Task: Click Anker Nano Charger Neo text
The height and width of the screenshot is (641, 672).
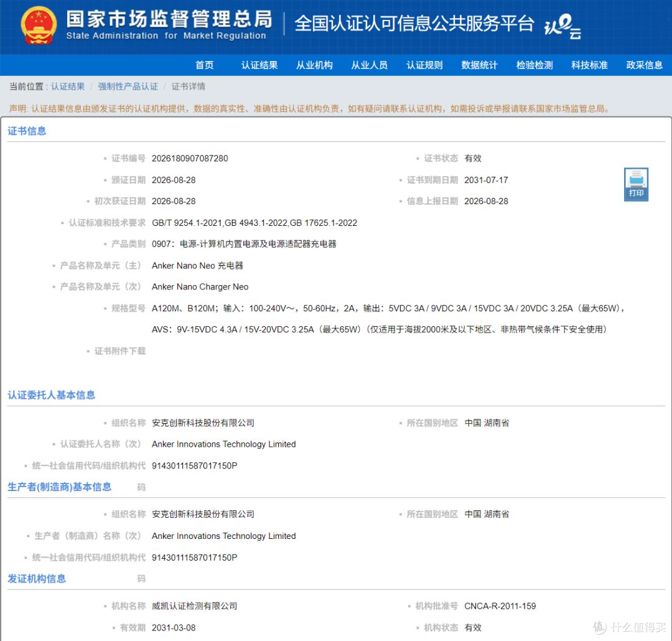Action: [200, 287]
